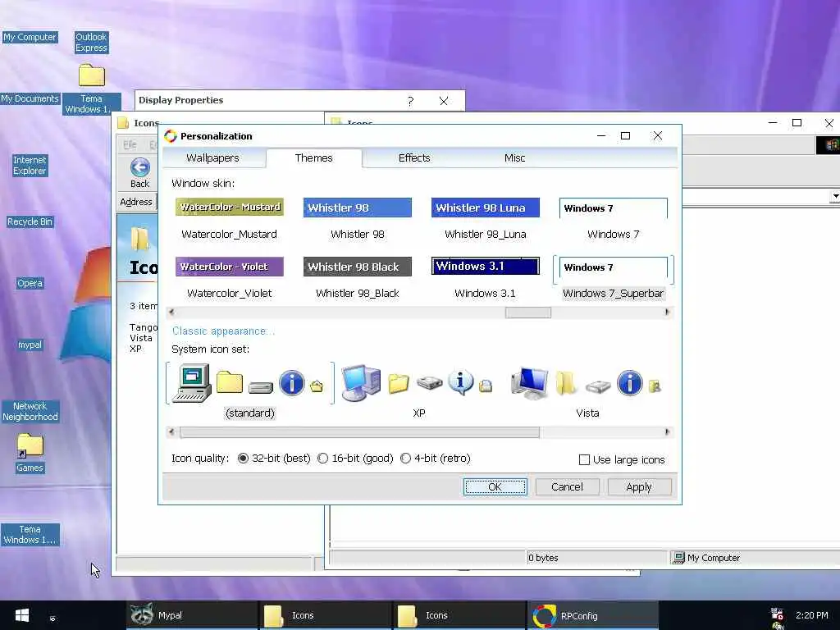The width and height of the screenshot is (840, 630).
Task: Click the Personalization title bar color-ring icon
Action: 171,136
